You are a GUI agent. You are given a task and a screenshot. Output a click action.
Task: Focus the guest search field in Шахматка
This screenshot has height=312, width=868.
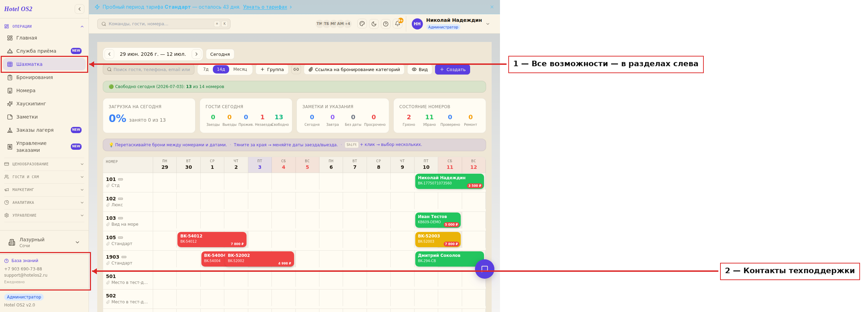(149, 69)
